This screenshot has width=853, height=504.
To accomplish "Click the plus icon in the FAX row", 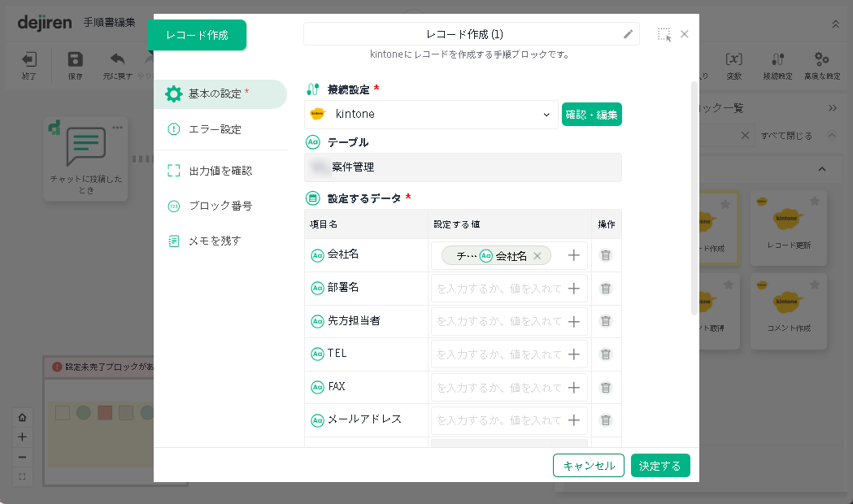I will [574, 388].
